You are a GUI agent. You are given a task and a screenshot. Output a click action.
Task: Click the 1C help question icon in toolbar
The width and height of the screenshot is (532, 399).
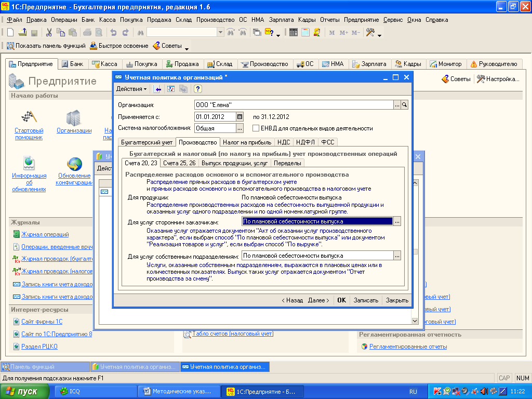(x=270, y=33)
